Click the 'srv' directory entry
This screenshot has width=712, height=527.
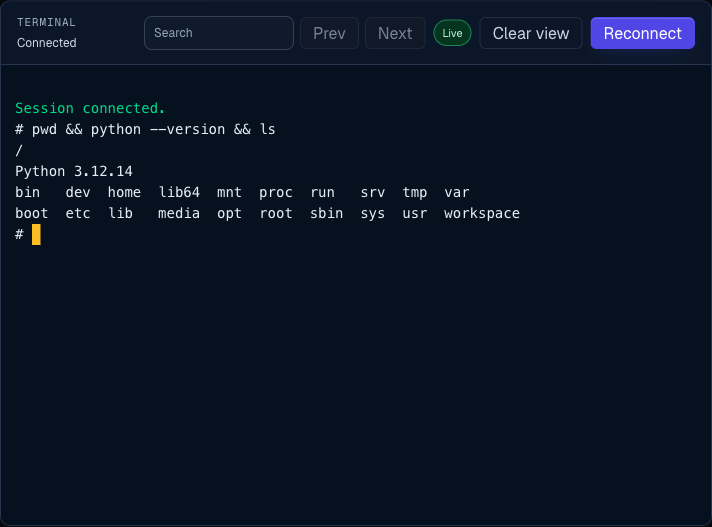coord(373,192)
